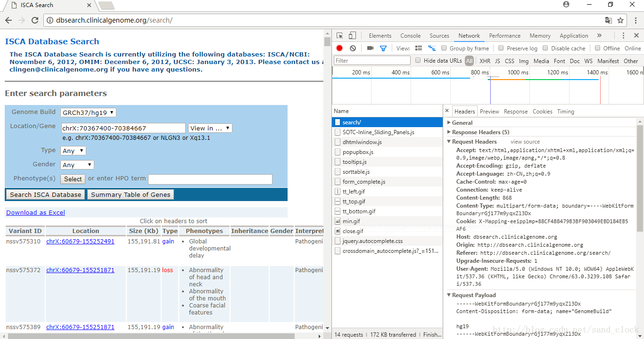Click Summary Table of Genes button

[x=131, y=194]
